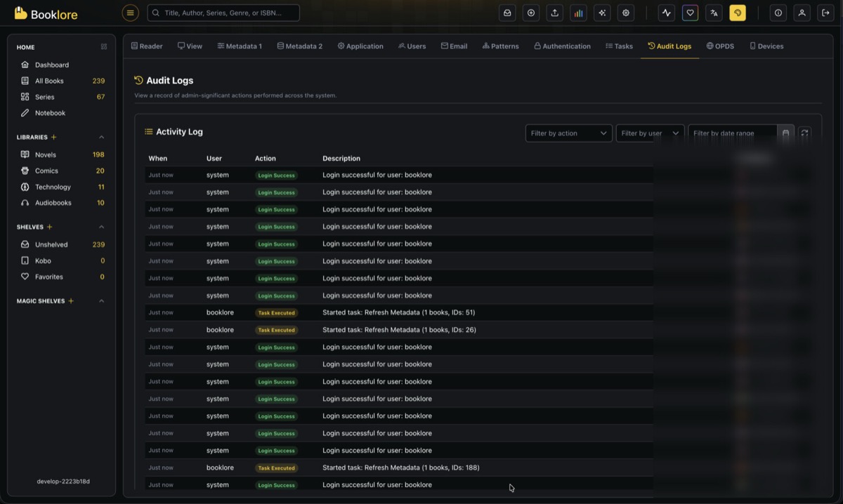
Task: Open the translation language icon
Action: point(714,12)
